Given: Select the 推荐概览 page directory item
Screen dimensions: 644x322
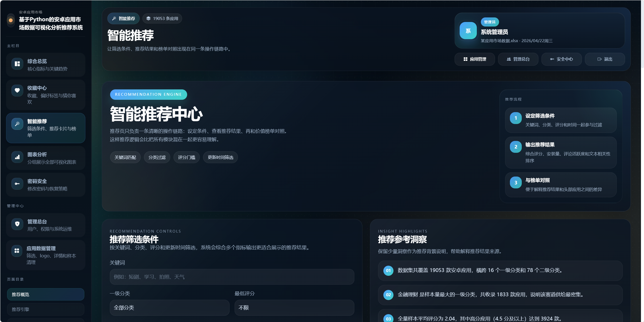Looking at the screenshot, I should pyautogui.click(x=45, y=294).
